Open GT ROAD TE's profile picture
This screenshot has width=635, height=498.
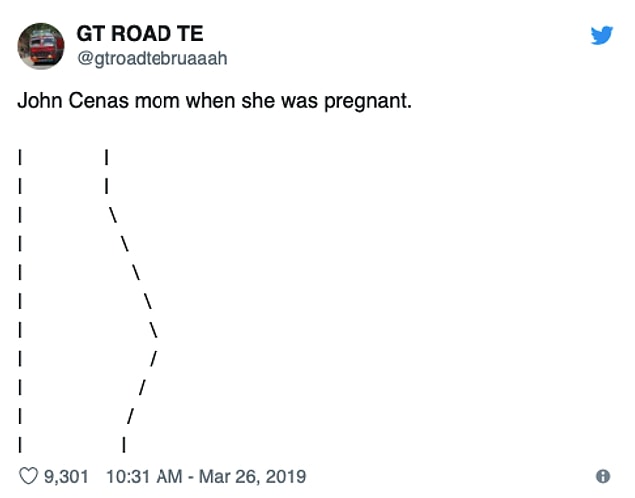pos(40,46)
